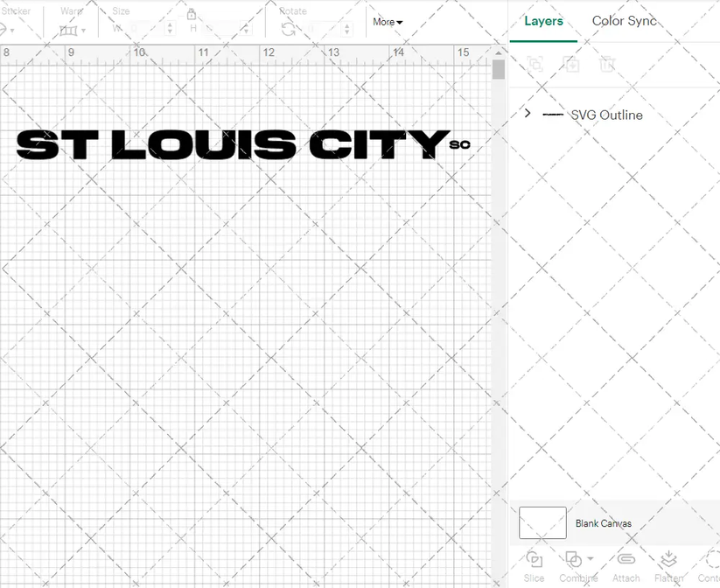This screenshot has height=588, width=720.
Task: Click the Contour tool
Action: pos(710,563)
